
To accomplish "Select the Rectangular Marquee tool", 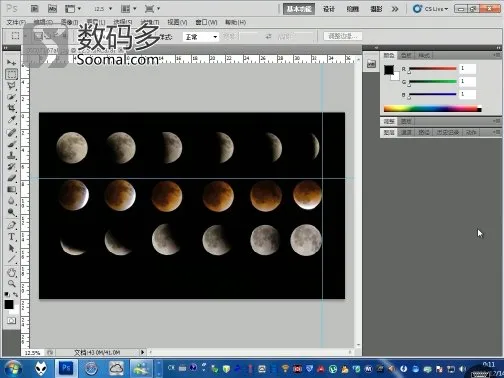I will click(11, 74).
